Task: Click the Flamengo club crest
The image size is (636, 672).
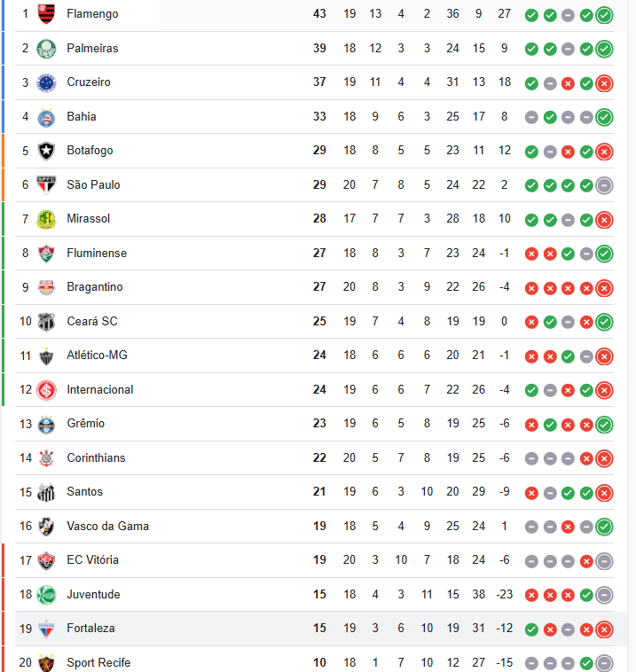Action: [46, 14]
